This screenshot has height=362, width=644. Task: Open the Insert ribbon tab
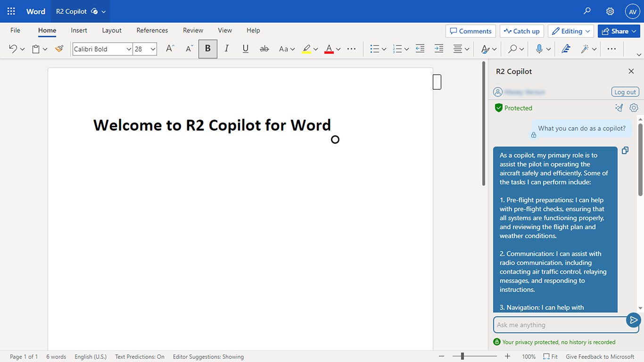(79, 30)
